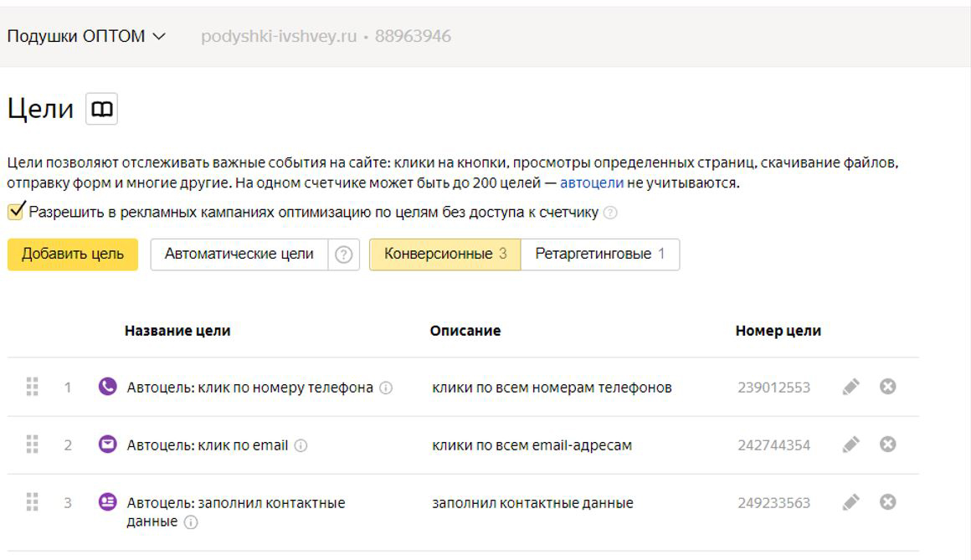The height and width of the screenshot is (560, 971).
Task: Toggle optimization without counter access checkbox
Action: 17,211
